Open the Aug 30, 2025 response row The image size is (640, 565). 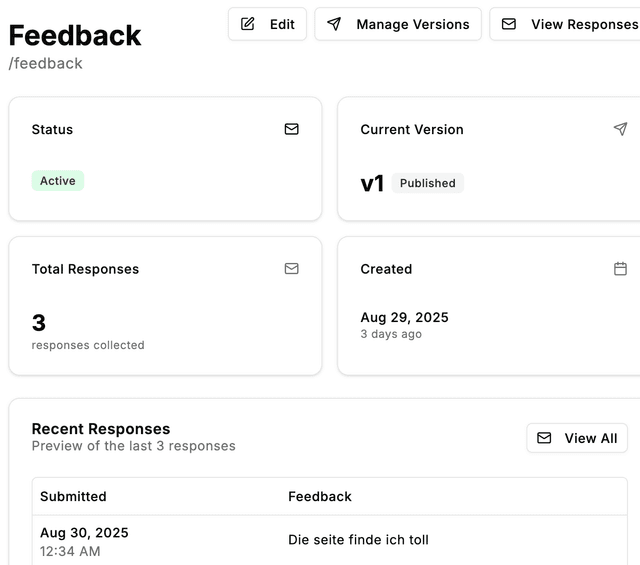coord(330,541)
